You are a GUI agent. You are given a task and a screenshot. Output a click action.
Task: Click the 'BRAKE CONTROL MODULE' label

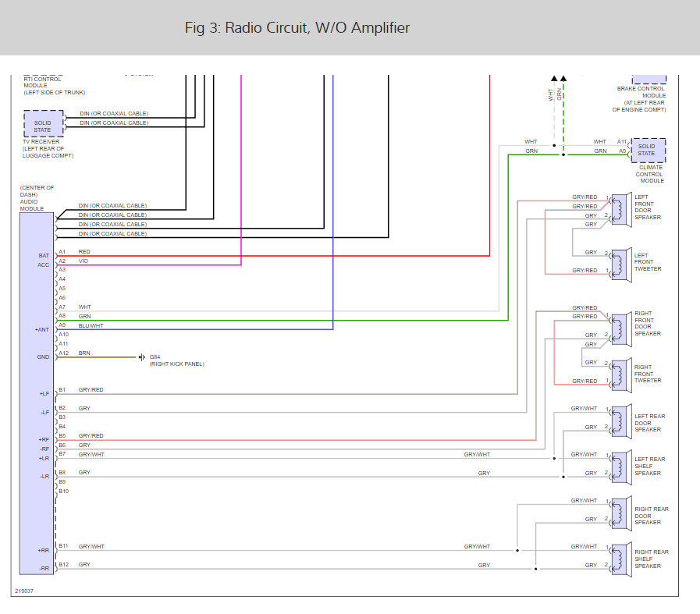641,92
